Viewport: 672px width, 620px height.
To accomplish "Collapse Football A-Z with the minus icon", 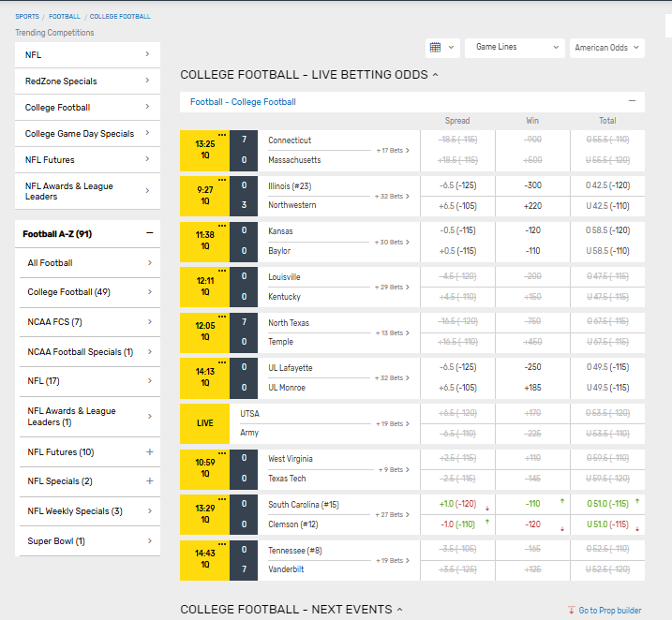I will coord(149,233).
